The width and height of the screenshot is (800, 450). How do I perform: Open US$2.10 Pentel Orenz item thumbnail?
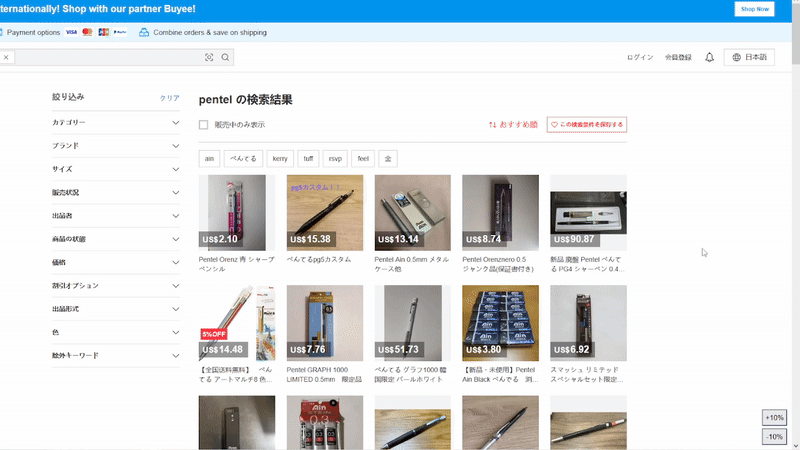(237, 213)
